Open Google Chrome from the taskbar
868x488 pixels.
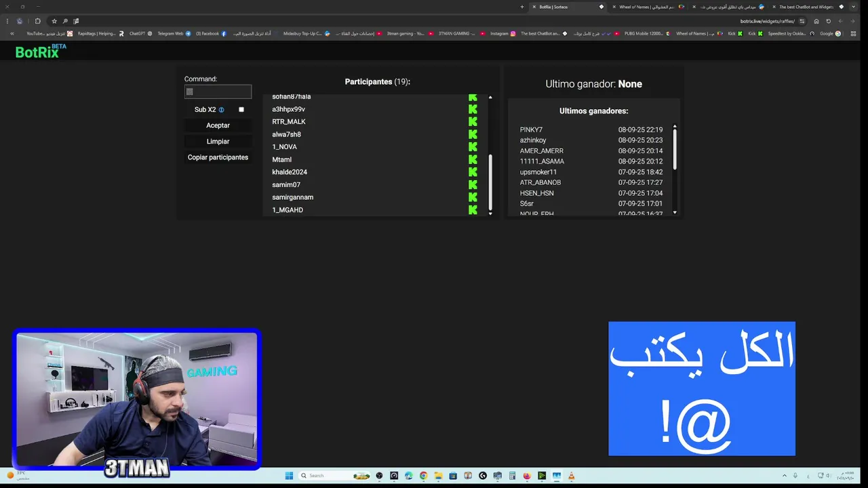click(424, 476)
